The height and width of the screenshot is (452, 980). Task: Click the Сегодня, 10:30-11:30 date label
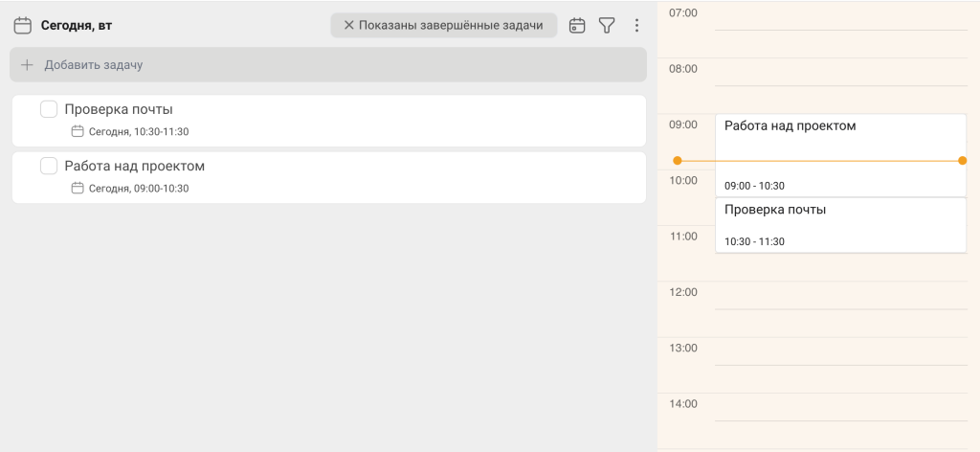pyautogui.click(x=139, y=132)
